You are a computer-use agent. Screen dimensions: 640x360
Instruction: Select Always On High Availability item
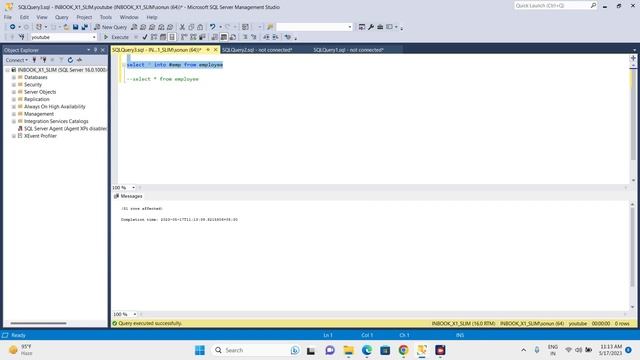pos(55,107)
